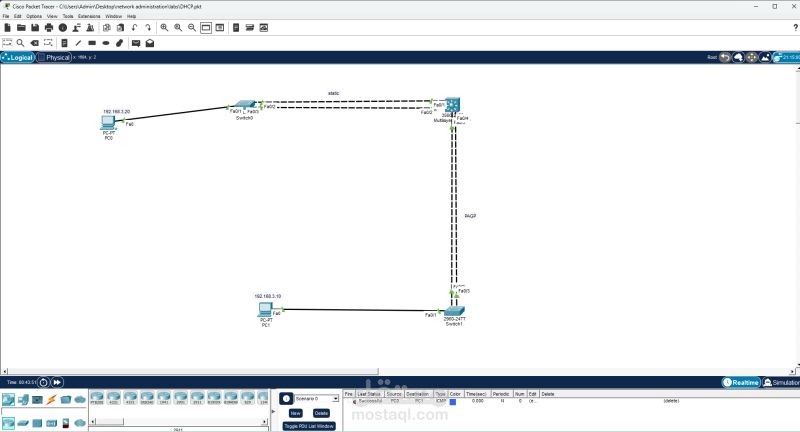The height and width of the screenshot is (432, 800).
Task: Click the Delete scenario button
Action: coord(321,413)
